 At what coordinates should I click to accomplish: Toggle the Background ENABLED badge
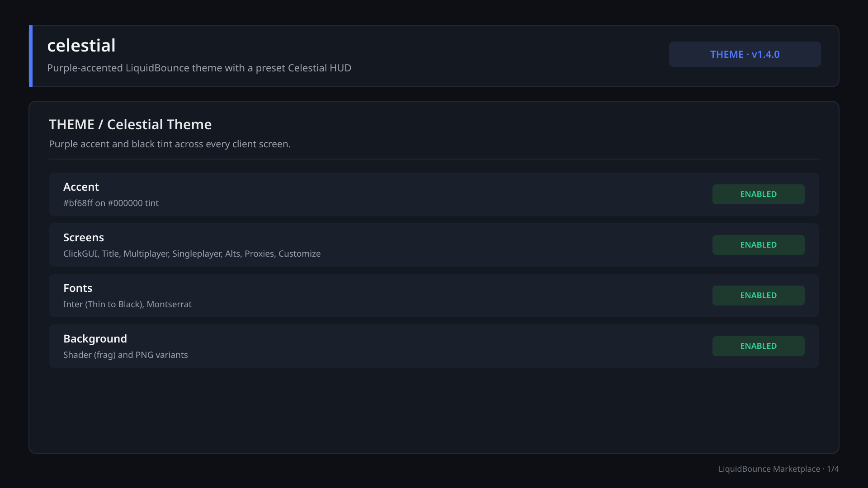[758, 346]
